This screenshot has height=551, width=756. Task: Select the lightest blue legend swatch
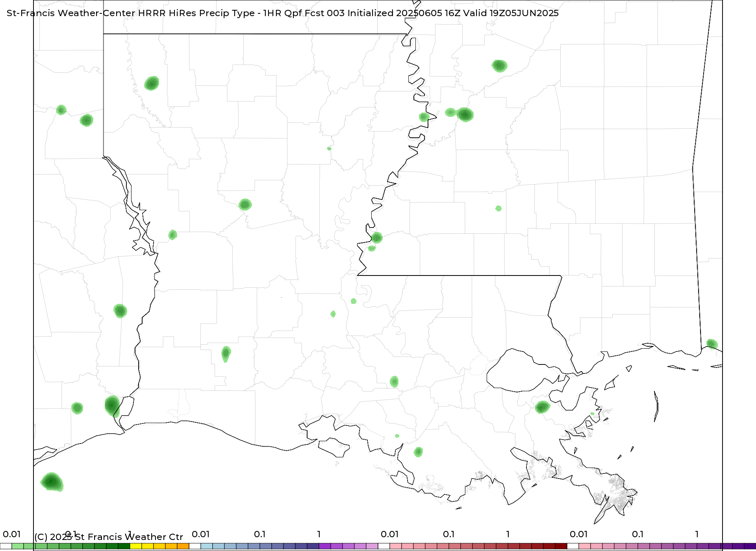[x=207, y=546]
